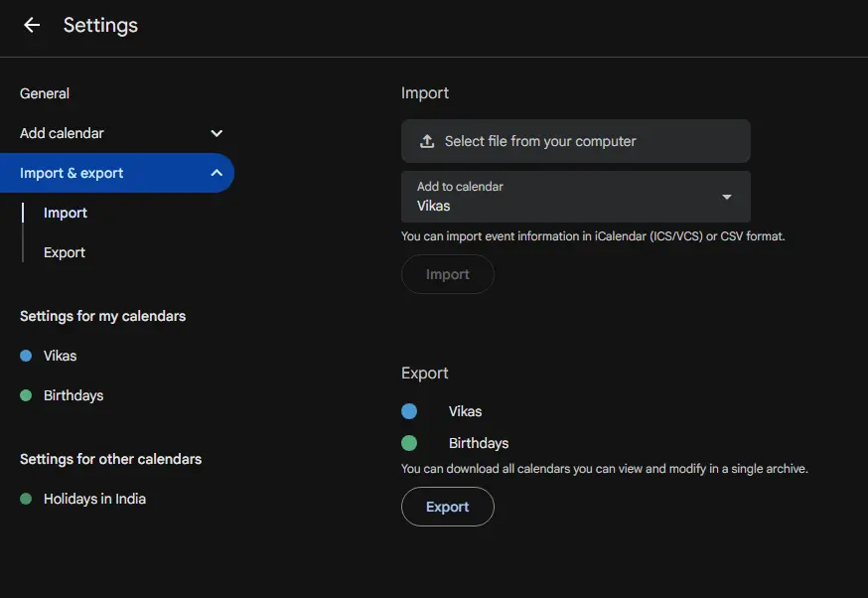Click the back arrow to exit Settings
This screenshot has width=868, height=598.
[31, 25]
